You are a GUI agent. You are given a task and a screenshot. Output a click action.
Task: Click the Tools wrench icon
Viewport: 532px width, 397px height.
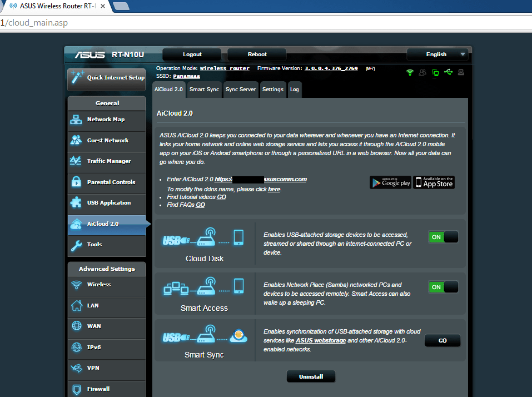76,245
